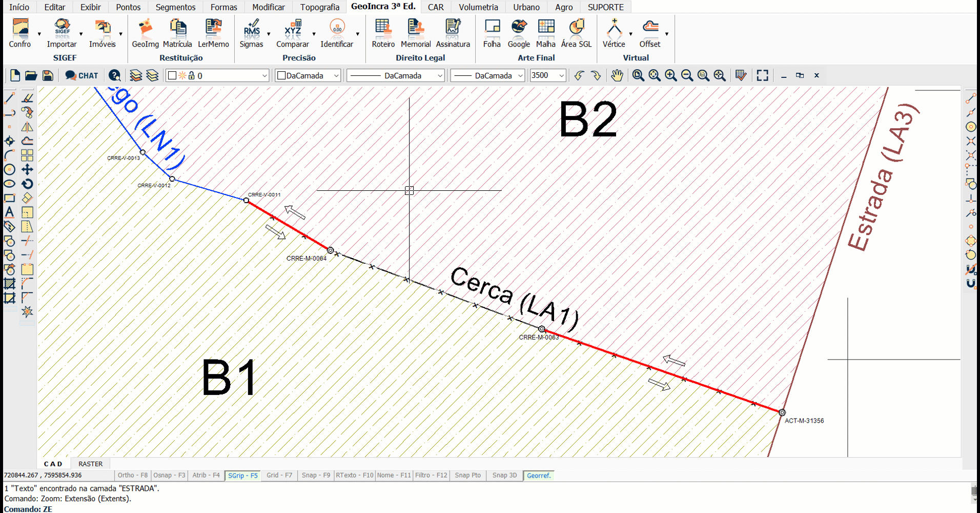The width and height of the screenshot is (980, 513).
Task: Select the Malha grid tool
Action: click(546, 33)
